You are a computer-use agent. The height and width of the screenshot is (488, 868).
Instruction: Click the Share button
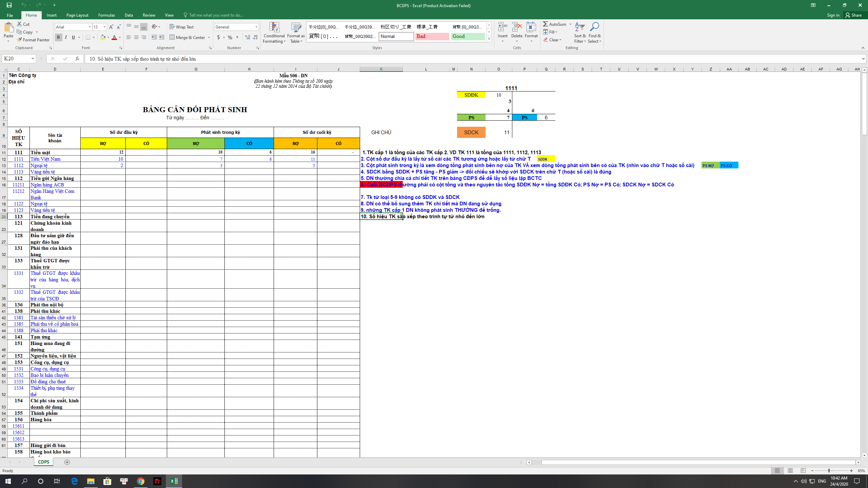click(x=854, y=15)
